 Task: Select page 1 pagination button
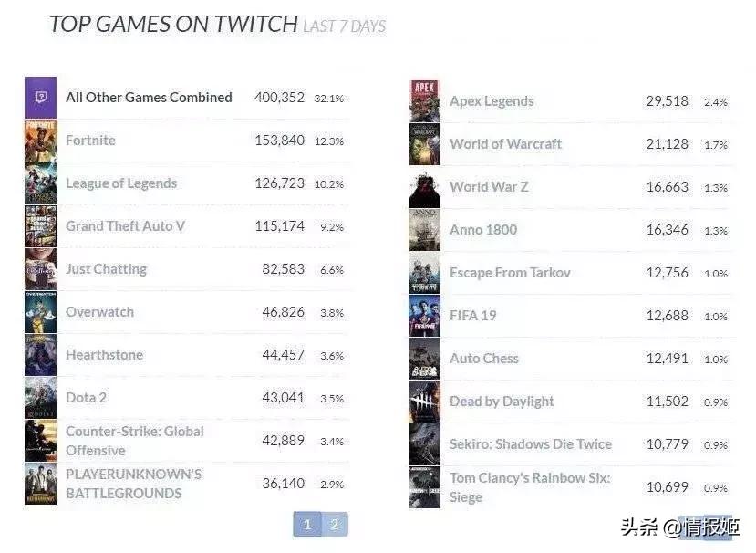pyautogui.click(x=307, y=525)
